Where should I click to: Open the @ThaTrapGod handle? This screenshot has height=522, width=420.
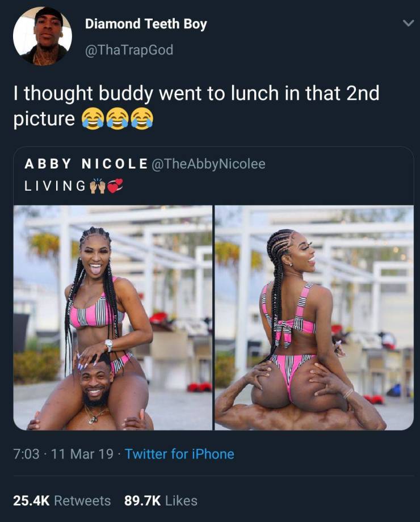coord(129,50)
